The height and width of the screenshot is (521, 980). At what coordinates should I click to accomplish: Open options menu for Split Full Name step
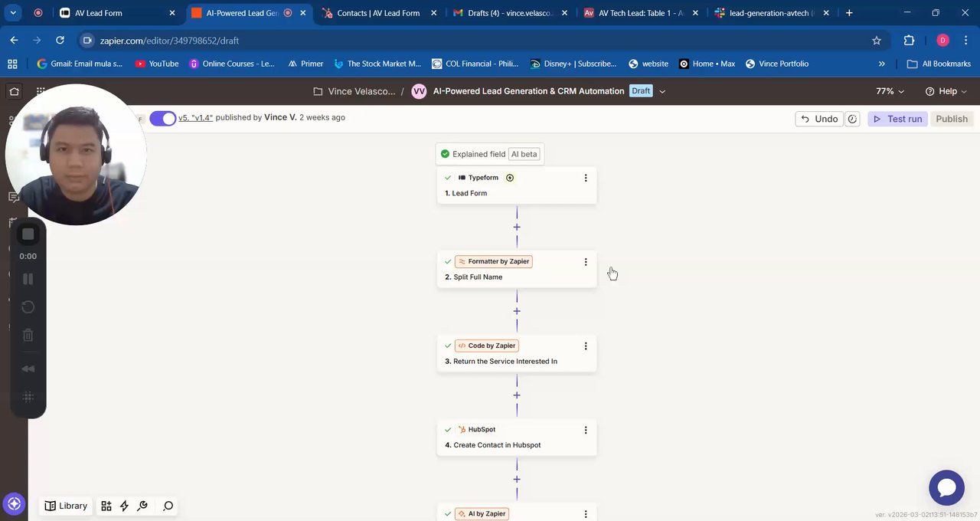pos(586,262)
